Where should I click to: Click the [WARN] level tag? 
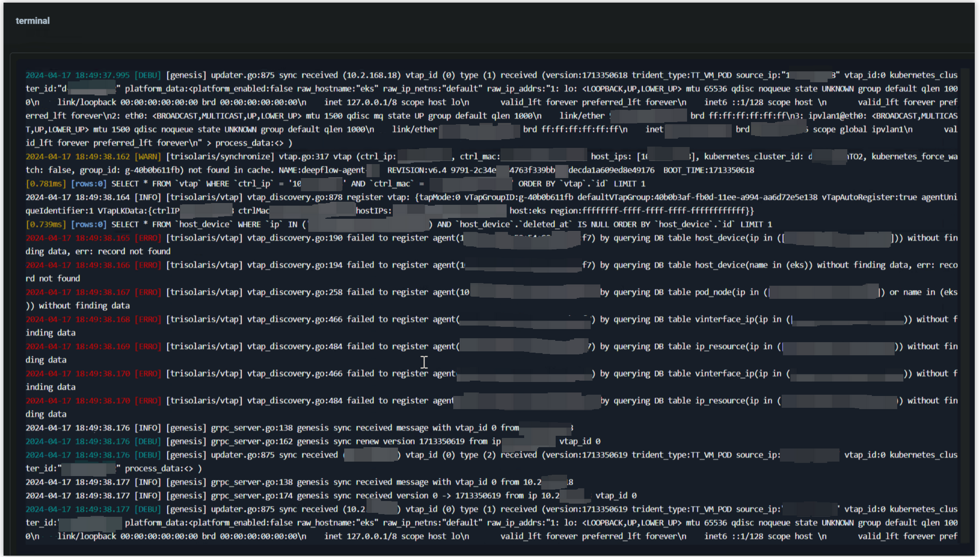(148, 157)
